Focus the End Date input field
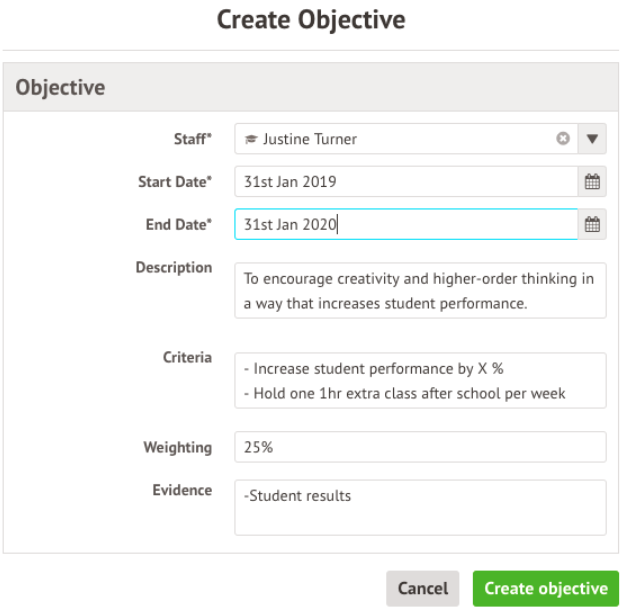Viewport: 627px width, 613px height. coord(405,225)
